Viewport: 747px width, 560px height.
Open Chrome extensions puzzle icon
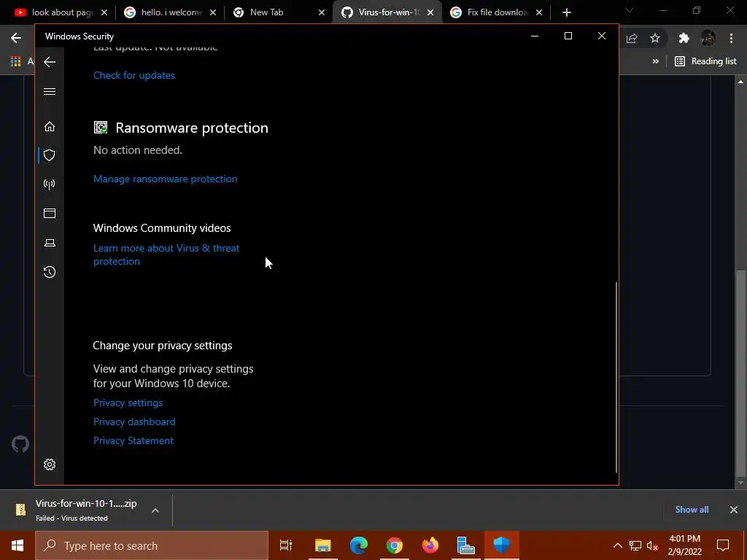684,38
